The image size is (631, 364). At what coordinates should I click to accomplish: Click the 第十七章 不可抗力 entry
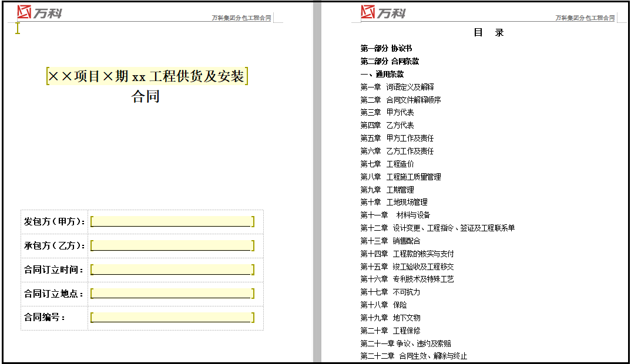point(389,292)
